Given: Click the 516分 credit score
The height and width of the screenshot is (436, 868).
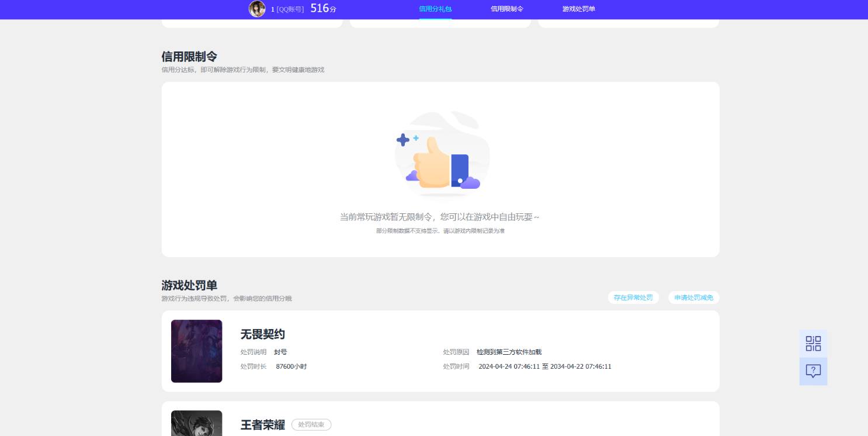Looking at the screenshot, I should [323, 8].
